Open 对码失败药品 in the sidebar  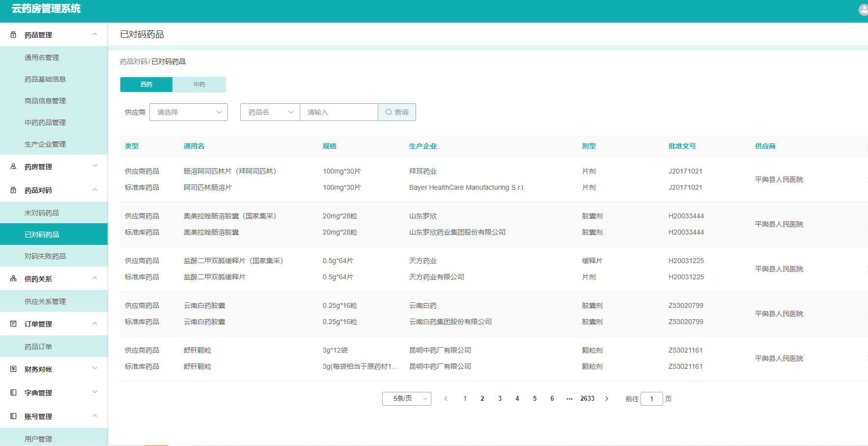point(54,256)
